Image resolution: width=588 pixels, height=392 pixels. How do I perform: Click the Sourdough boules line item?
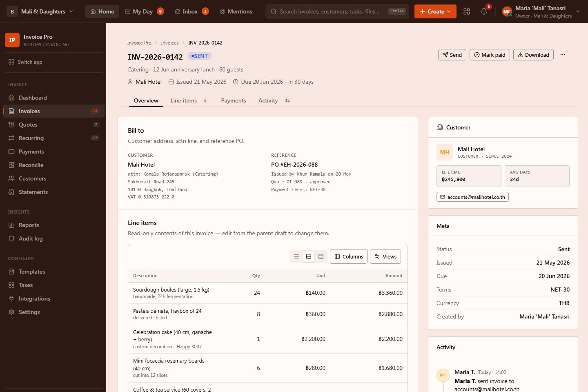(268, 293)
